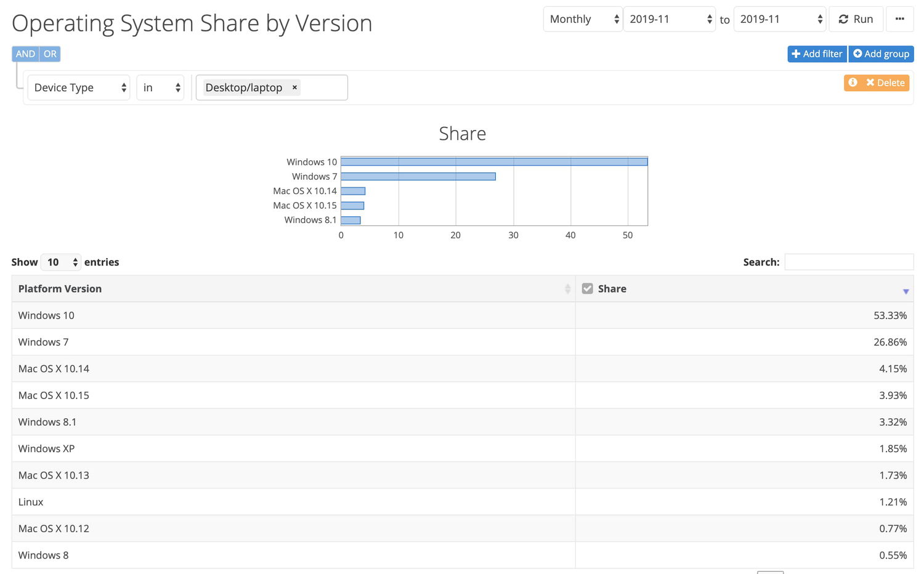The height and width of the screenshot is (574, 924).
Task: Click the sort arrows on Platform Version header
Action: (567, 288)
